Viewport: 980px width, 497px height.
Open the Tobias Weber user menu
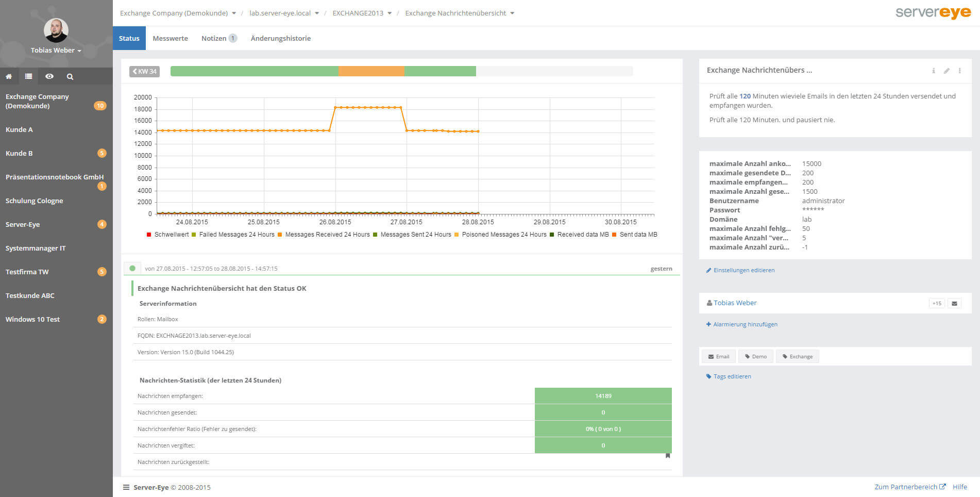point(56,50)
